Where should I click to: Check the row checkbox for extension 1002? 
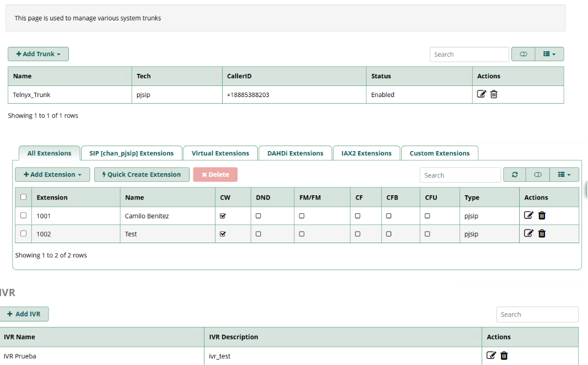(23, 233)
